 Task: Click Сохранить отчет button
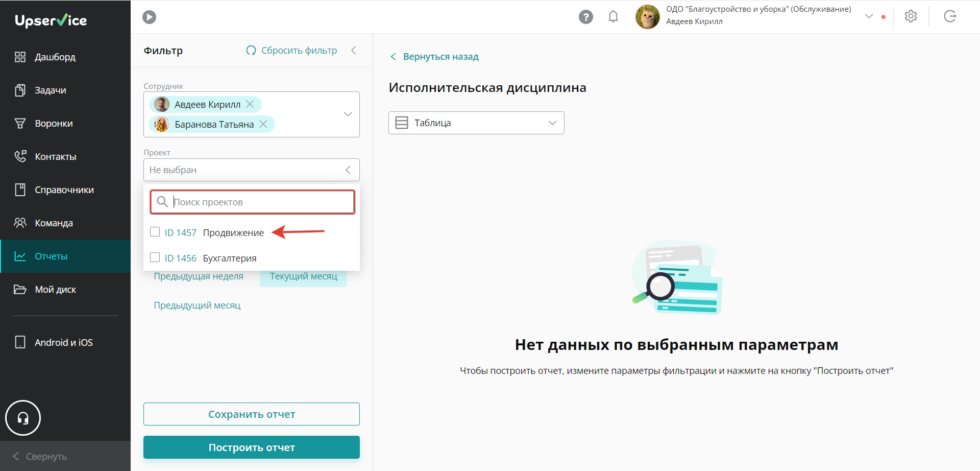click(x=252, y=414)
